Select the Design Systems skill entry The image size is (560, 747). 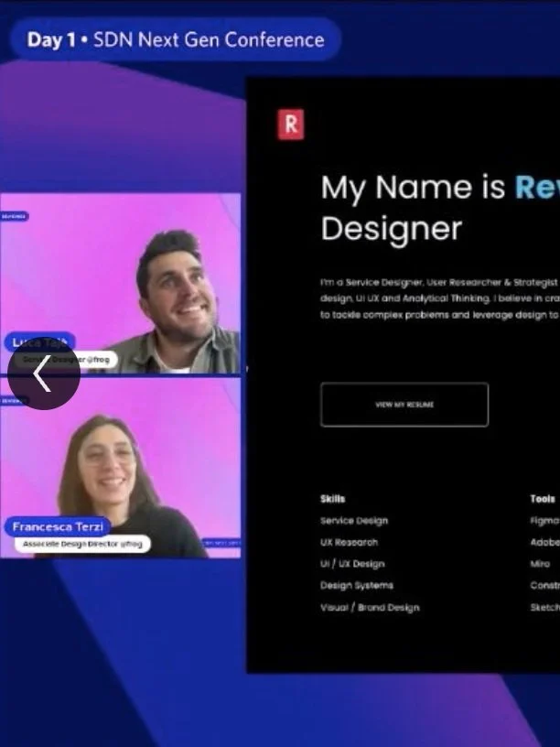[357, 586]
